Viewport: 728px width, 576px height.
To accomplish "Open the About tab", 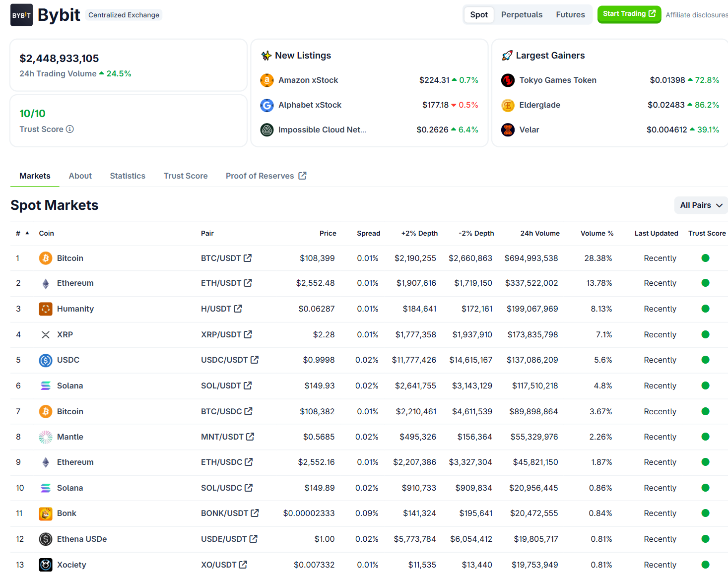I will (x=80, y=176).
